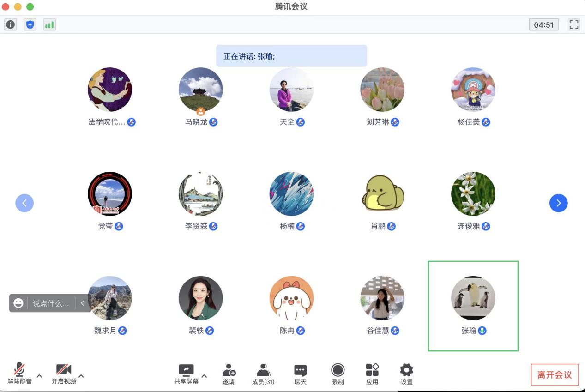The height and width of the screenshot is (392, 585).
Task: Expand video options arrow beside 开启视频
Action: (x=81, y=376)
